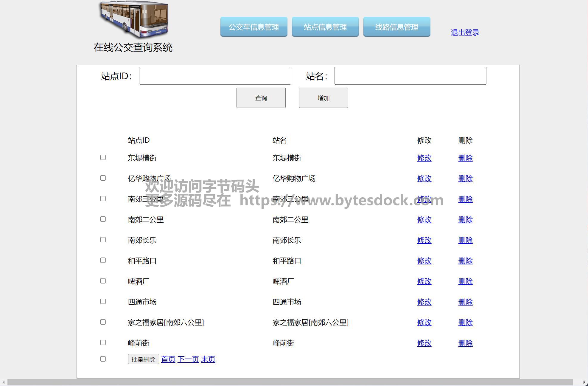This screenshot has height=386, width=588.
Task: Check the box for 东堤横街 row
Action: pos(103,157)
